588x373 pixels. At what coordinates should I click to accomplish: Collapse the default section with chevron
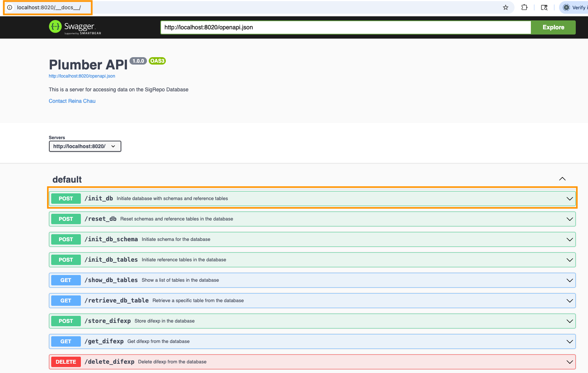(562, 179)
